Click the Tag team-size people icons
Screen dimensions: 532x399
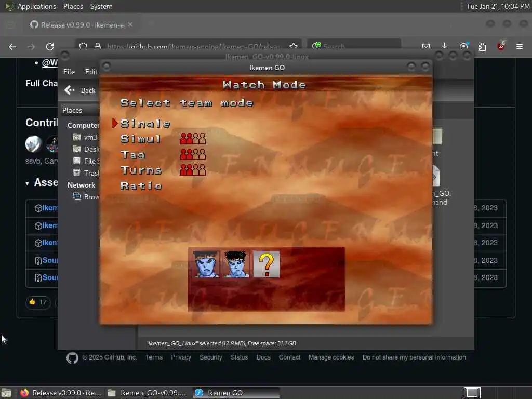point(192,154)
